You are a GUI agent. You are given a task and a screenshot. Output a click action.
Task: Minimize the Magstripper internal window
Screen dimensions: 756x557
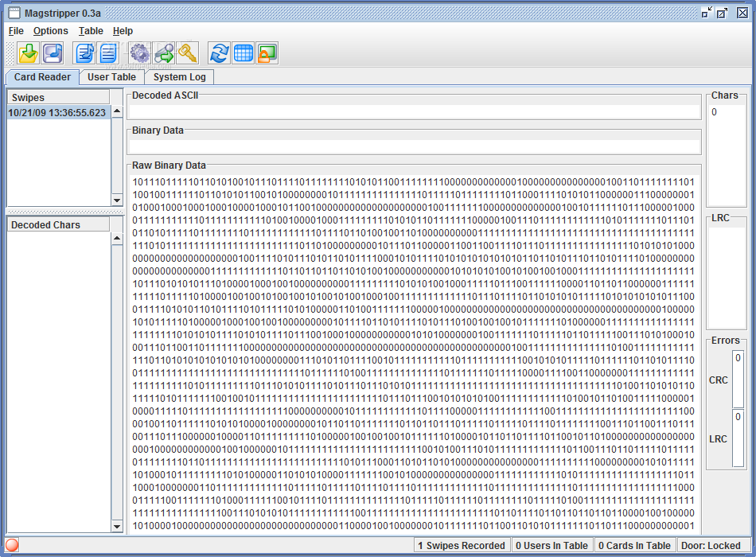pos(707,13)
